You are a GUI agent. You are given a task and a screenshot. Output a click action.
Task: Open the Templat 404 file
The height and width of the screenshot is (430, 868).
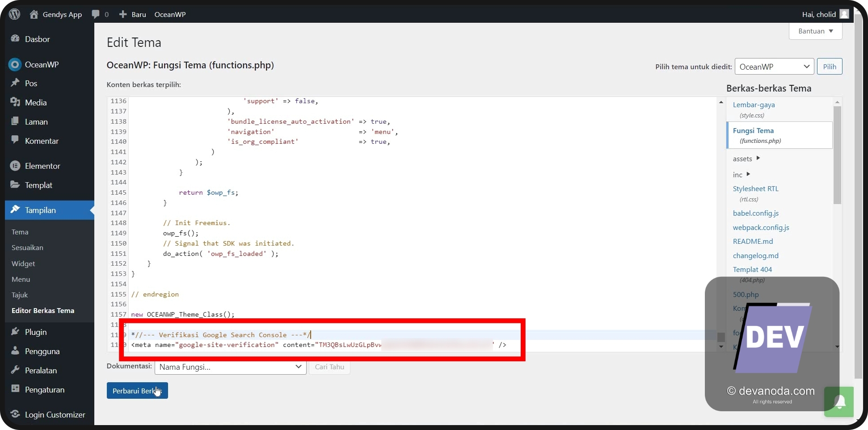pos(753,269)
